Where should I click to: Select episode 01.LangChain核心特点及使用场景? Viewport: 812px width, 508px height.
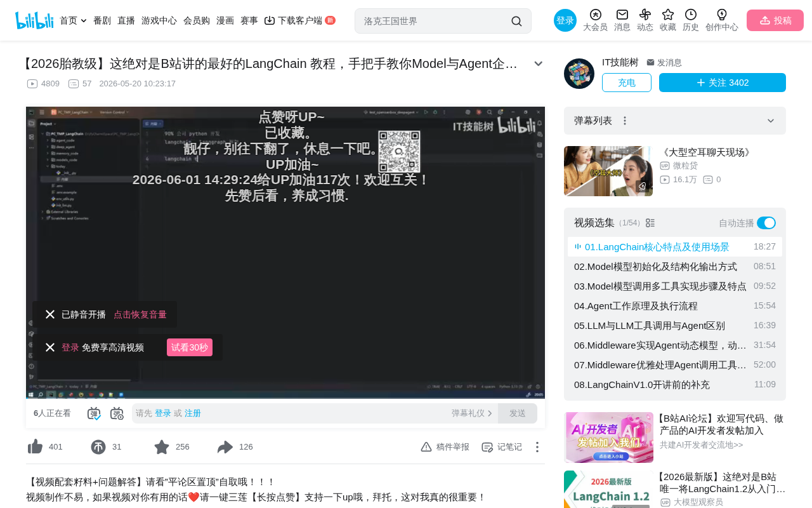[675, 247]
